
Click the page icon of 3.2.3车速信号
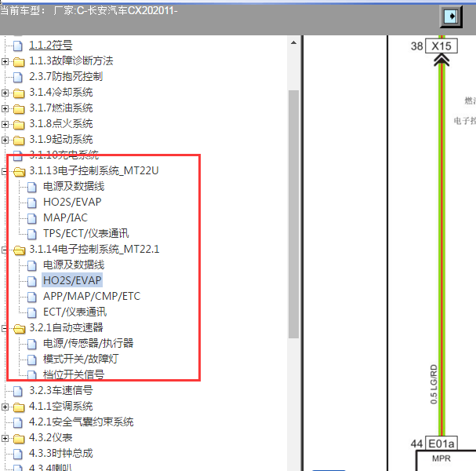pos(18,391)
